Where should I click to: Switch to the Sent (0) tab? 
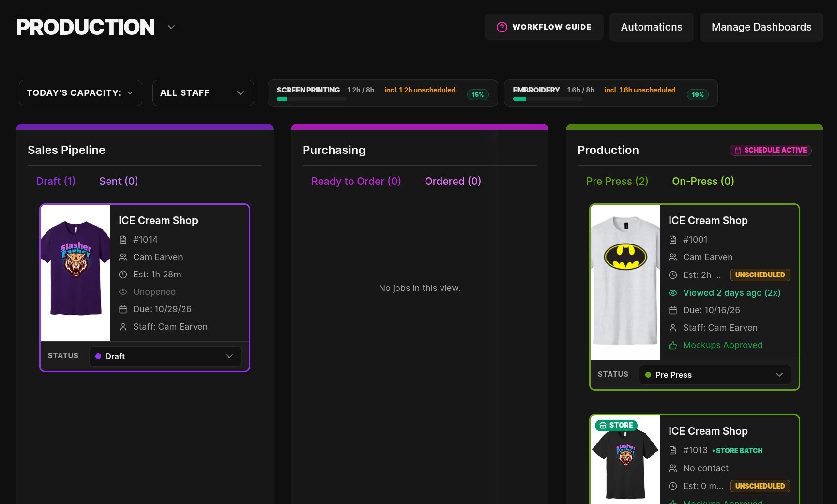coord(119,181)
